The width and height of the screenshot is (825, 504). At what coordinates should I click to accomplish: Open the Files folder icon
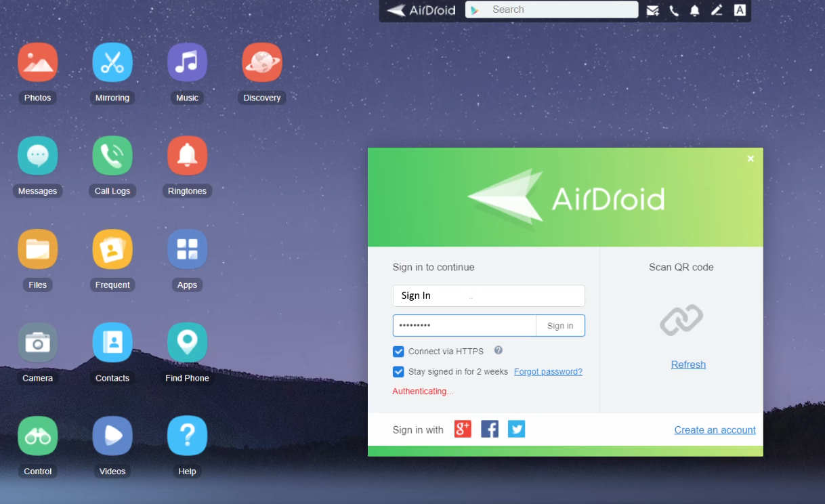click(x=38, y=249)
